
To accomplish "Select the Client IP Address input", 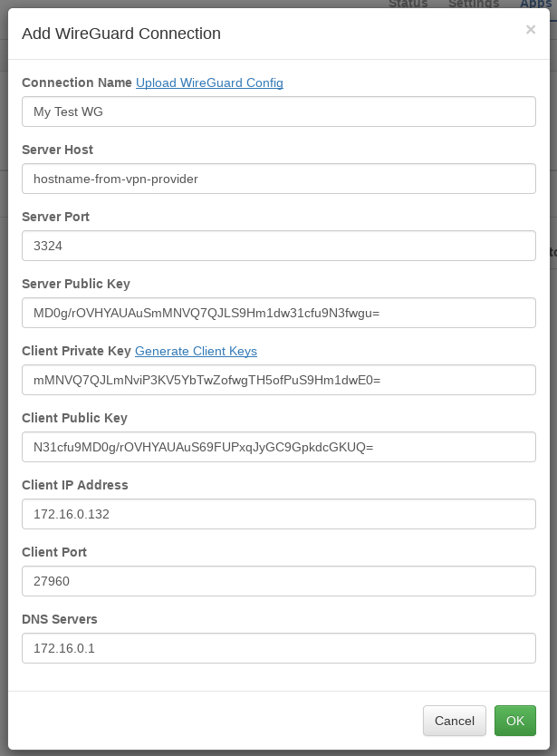I will [x=279, y=514].
